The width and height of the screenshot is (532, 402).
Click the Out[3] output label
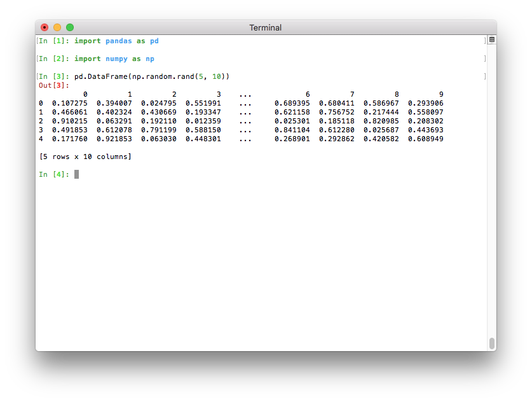(x=53, y=85)
